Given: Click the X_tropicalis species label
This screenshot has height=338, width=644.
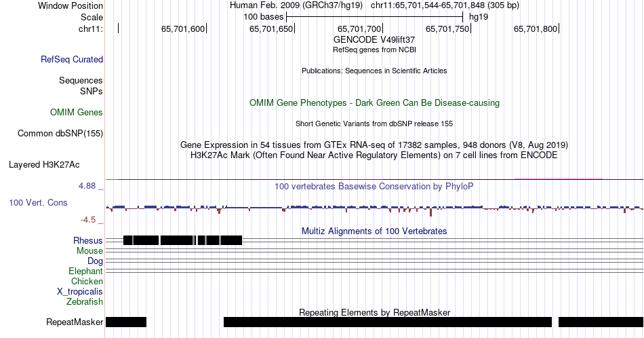Looking at the screenshot, I should pyautogui.click(x=80, y=292).
